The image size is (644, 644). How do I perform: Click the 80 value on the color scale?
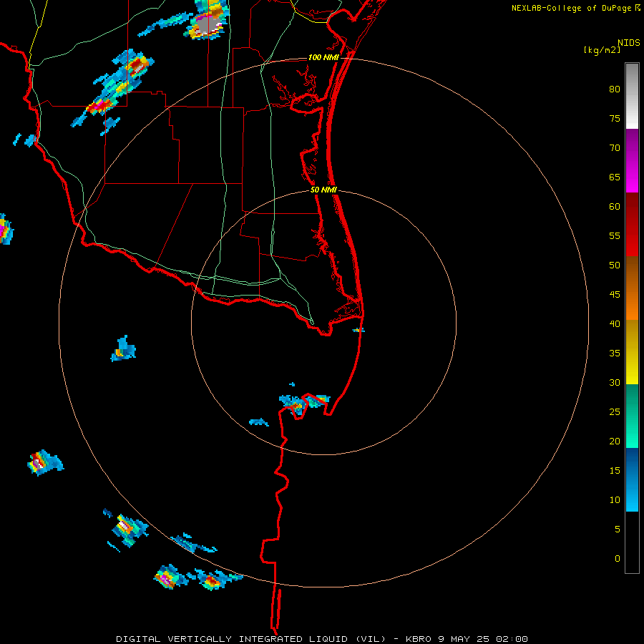click(615, 89)
